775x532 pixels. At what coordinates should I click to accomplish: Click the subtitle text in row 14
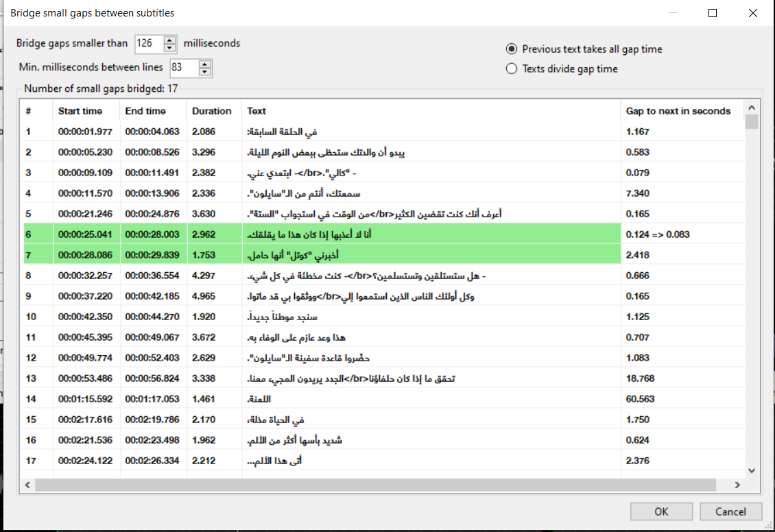tap(259, 399)
